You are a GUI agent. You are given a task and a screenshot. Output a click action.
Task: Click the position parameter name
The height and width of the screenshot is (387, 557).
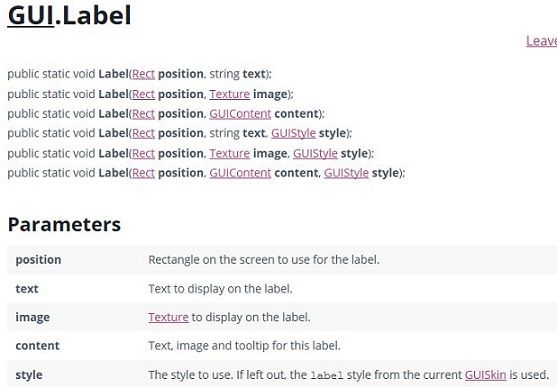click(x=38, y=260)
